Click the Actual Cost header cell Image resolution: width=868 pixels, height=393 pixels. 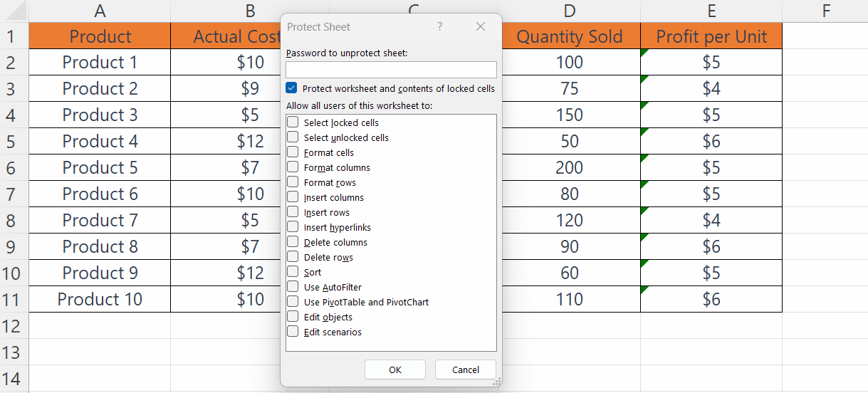click(x=226, y=36)
